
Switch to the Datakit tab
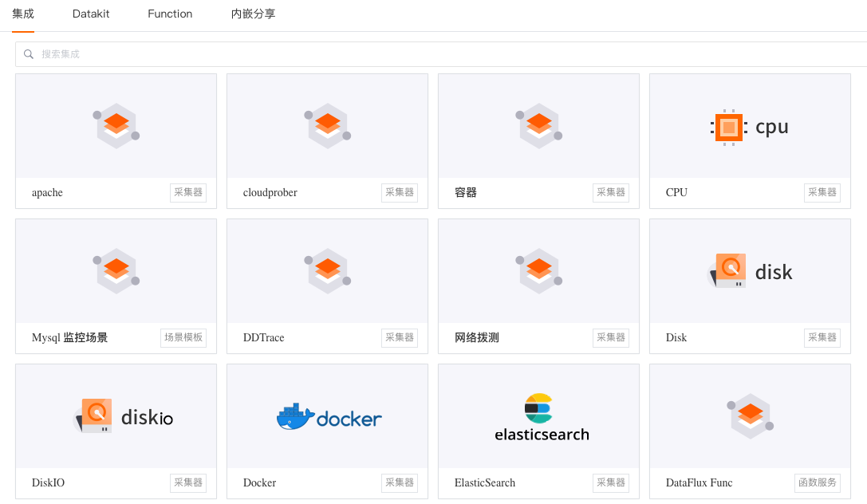[91, 14]
